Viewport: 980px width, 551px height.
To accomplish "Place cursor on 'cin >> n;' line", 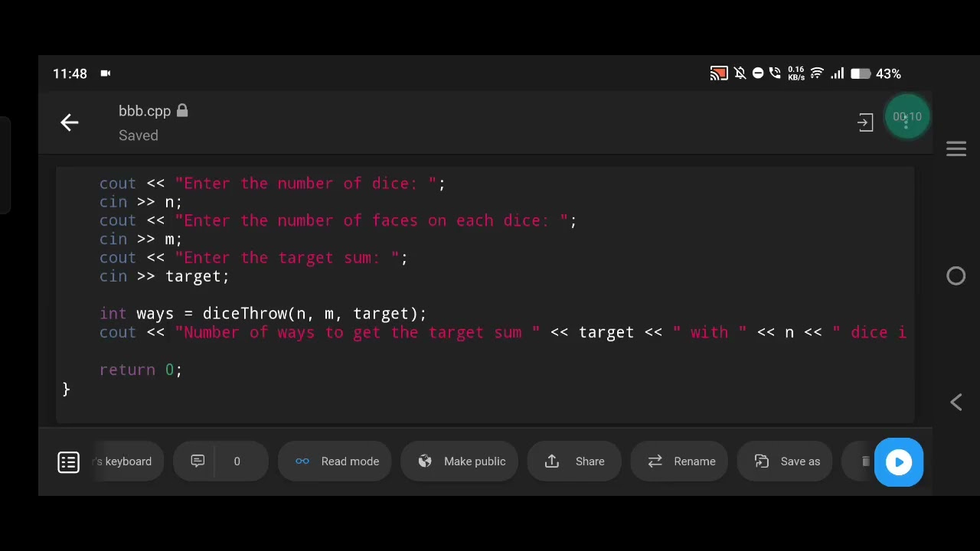I will coord(141,202).
